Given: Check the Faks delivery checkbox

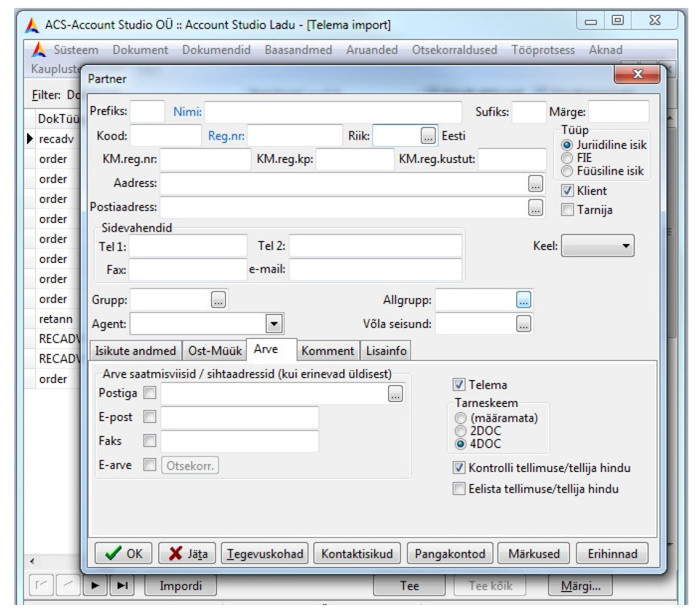Looking at the screenshot, I should (150, 441).
